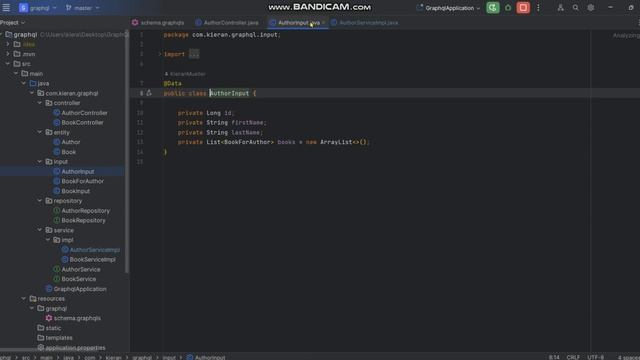Viewport: 640px width, 360px height.
Task: Collapse the src folder
Action: coord(8,64)
